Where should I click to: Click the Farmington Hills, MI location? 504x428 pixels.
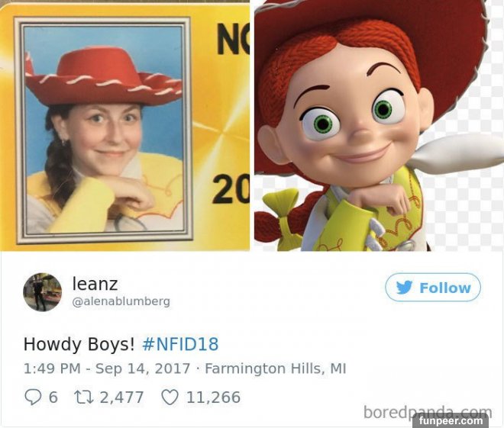tap(276, 368)
